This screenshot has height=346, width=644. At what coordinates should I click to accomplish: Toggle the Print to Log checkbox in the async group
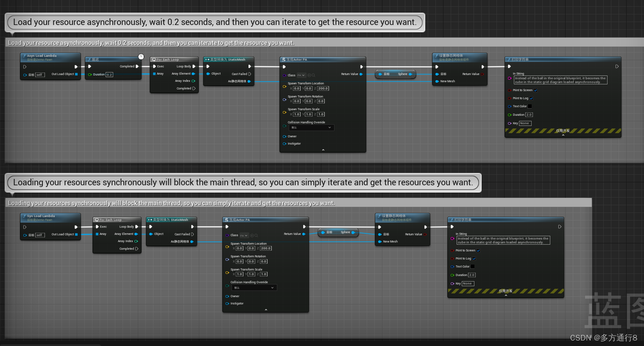pos(531,98)
